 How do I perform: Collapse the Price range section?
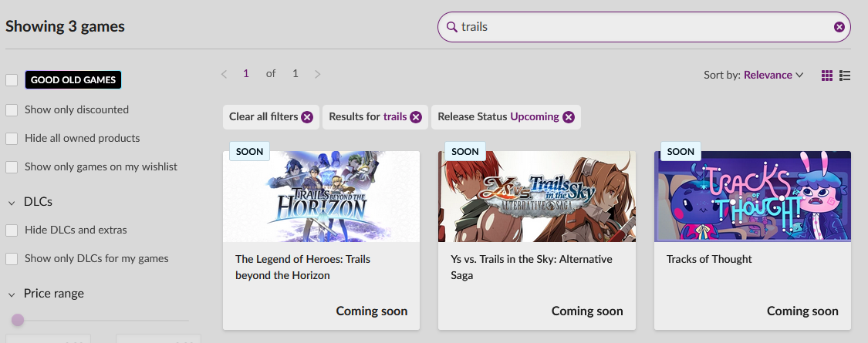(x=12, y=294)
